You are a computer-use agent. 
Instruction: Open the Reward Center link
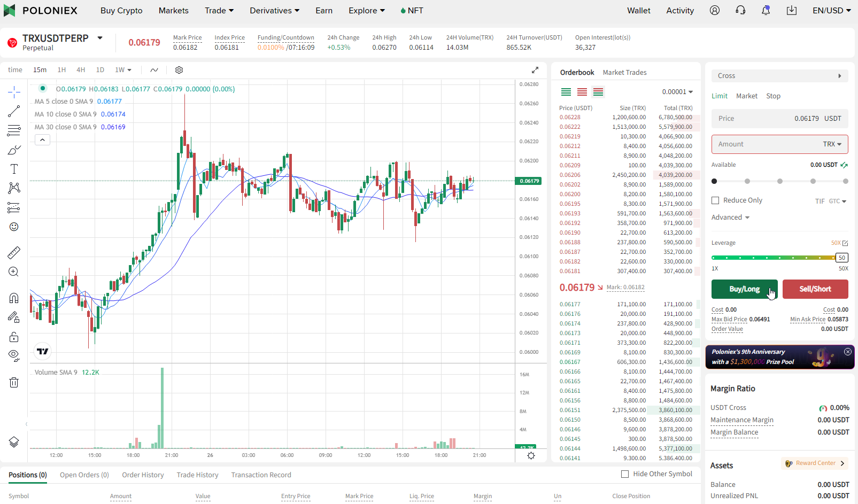(815, 463)
